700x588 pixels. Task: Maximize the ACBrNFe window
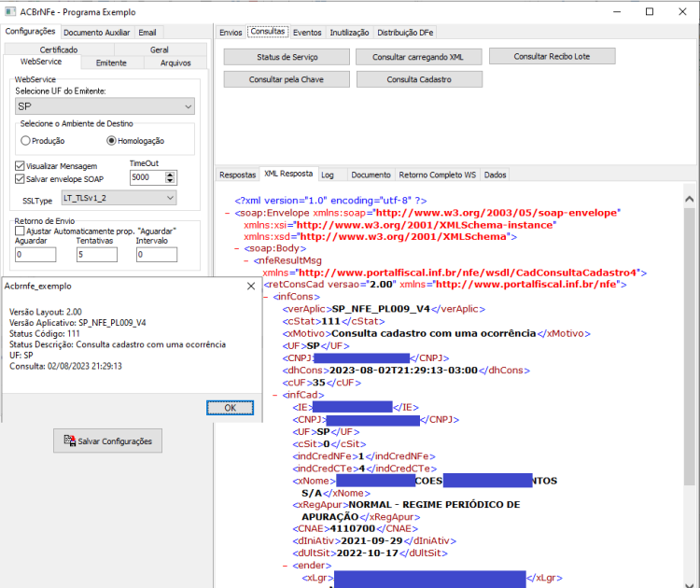[650, 11]
